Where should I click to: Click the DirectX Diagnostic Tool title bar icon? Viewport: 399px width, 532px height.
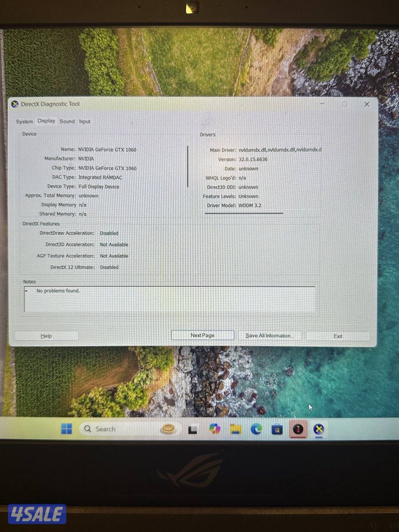15,104
